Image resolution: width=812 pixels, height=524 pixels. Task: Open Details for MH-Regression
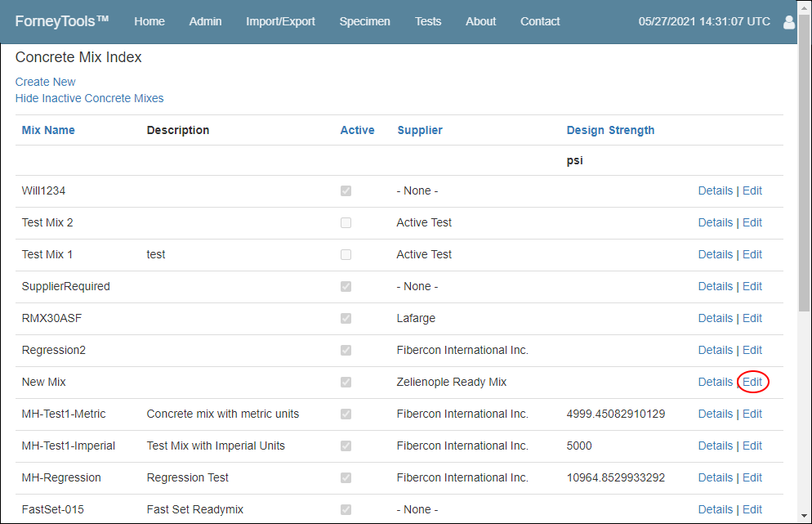tap(716, 478)
